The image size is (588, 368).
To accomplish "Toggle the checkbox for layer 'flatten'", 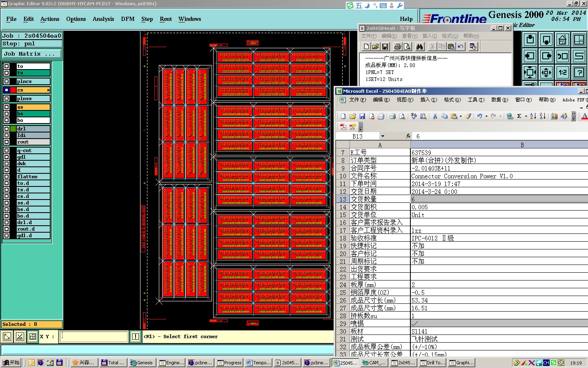I will tap(7, 177).
